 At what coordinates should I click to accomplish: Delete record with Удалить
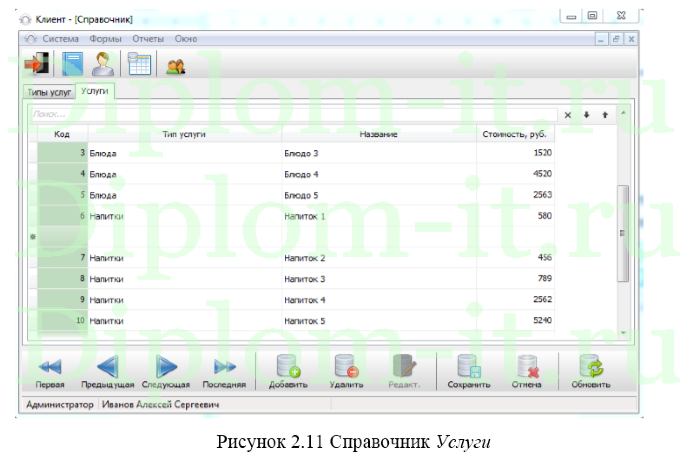[x=346, y=372]
